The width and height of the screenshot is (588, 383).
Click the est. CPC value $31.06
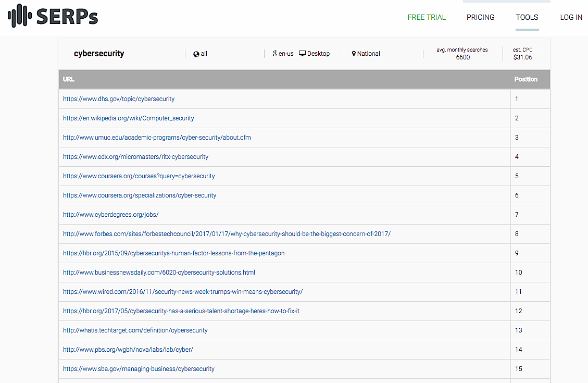point(523,57)
